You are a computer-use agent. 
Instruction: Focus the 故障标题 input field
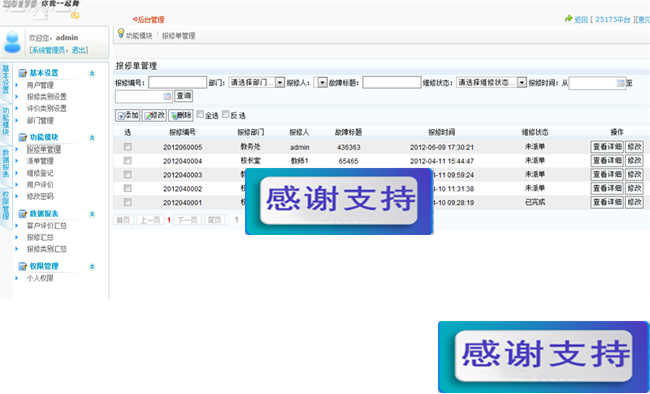tap(392, 83)
